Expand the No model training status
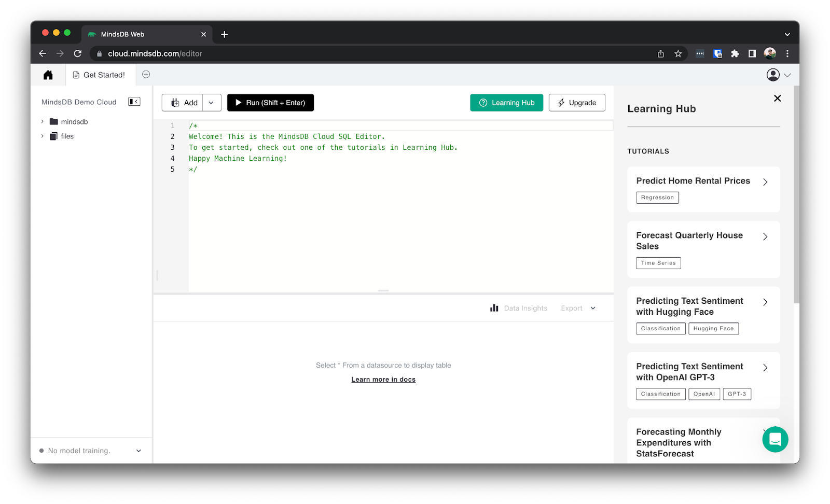This screenshot has width=830, height=504. [x=139, y=450]
